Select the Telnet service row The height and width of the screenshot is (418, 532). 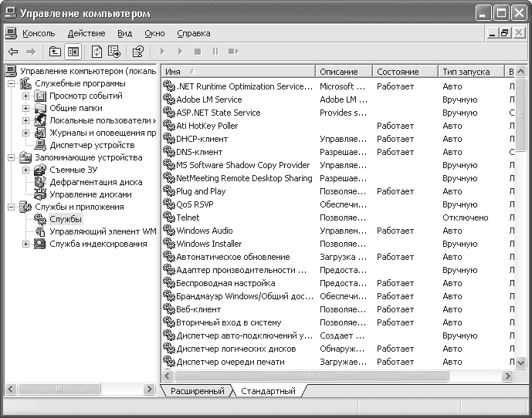click(x=338, y=217)
